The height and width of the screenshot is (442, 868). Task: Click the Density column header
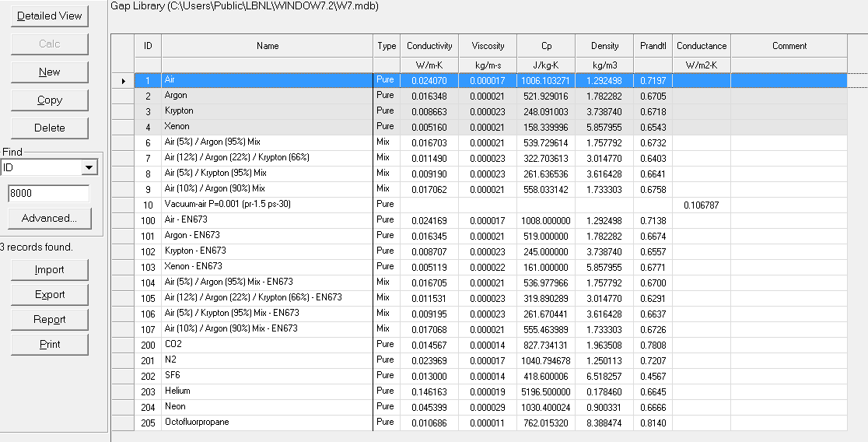(604, 46)
